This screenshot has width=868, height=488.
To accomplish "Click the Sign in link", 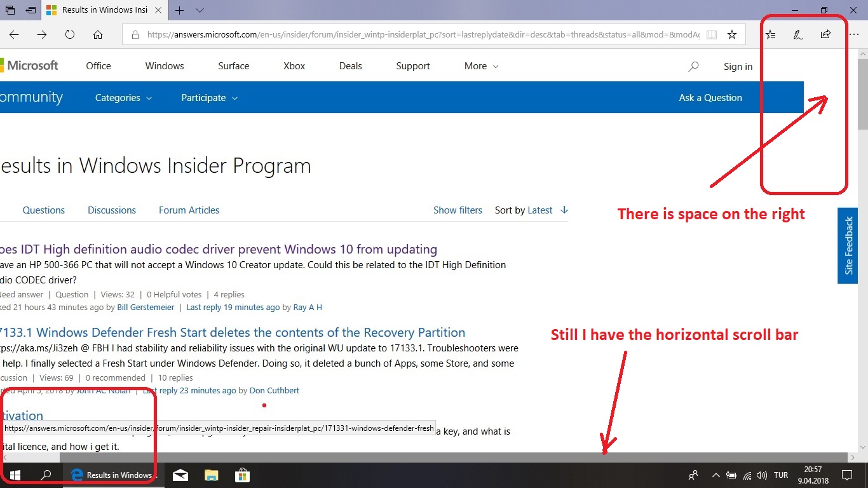I will (738, 67).
